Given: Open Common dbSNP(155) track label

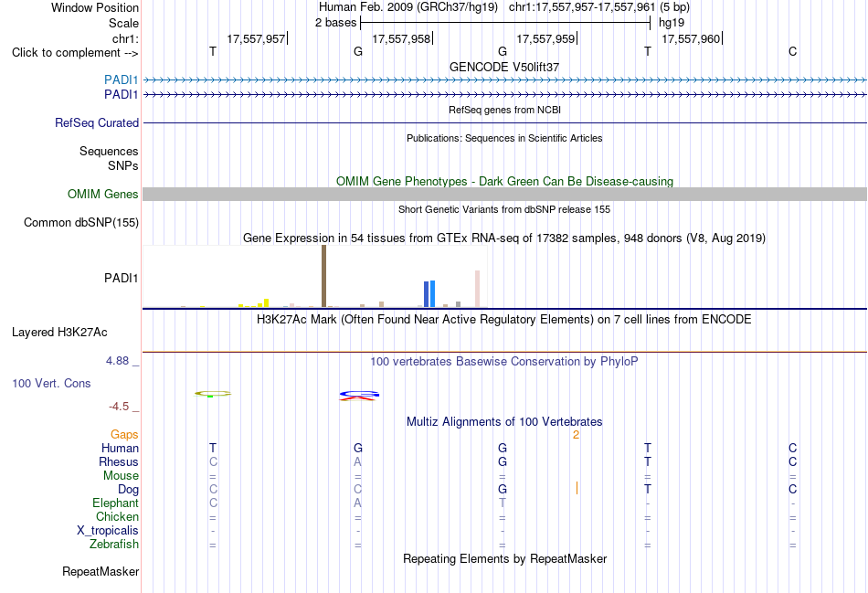Looking at the screenshot, I should pos(80,223).
